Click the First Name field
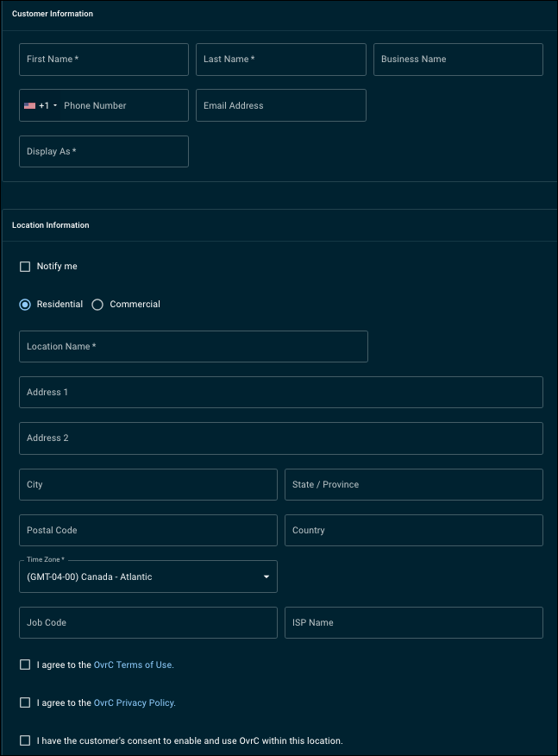 [x=103, y=60]
